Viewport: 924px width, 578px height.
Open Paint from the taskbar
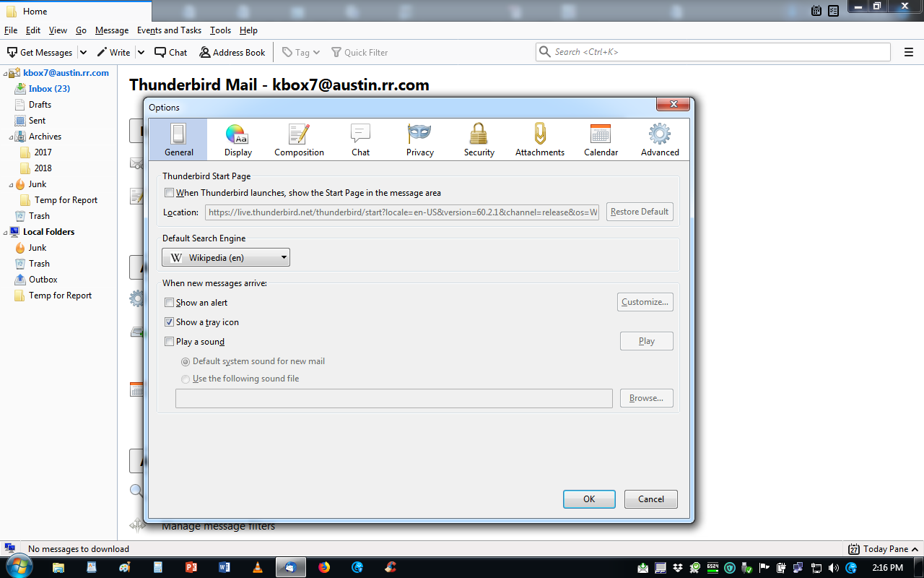tap(125, 567)
